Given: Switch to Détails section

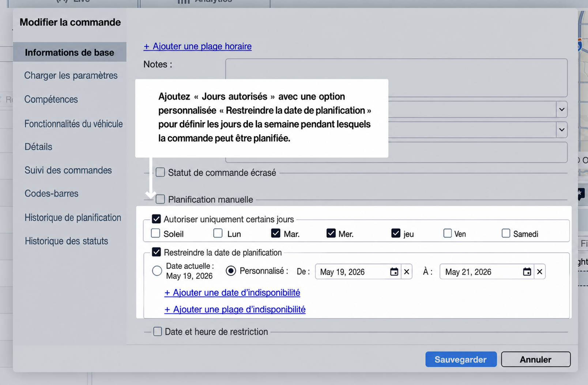Looking at the screenshot, I should [x=38, y=147].
